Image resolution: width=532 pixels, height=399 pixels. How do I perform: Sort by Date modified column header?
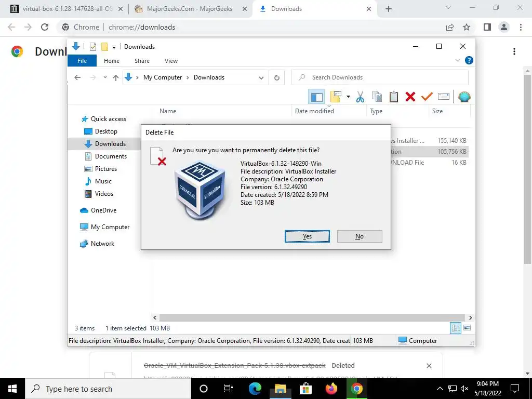(x=314, y=111)
